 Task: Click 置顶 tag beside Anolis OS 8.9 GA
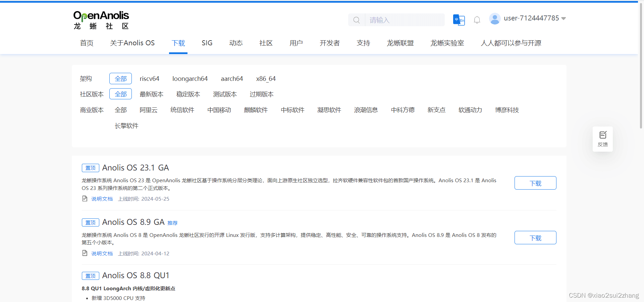(91, 222)
